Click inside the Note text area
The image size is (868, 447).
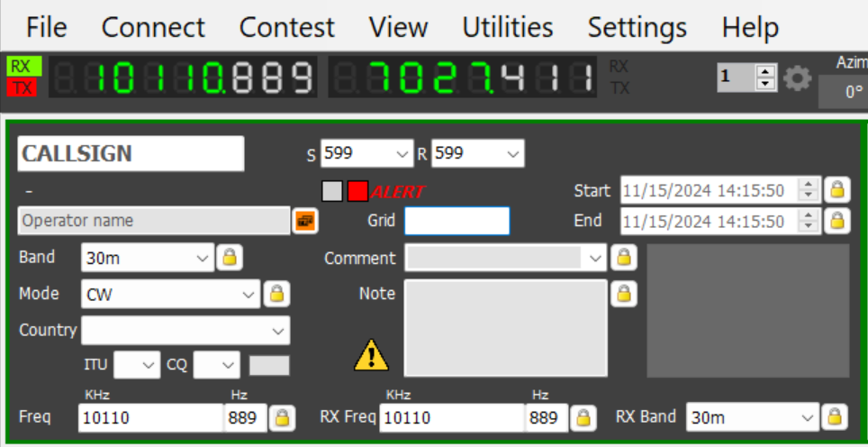(505, 328)
